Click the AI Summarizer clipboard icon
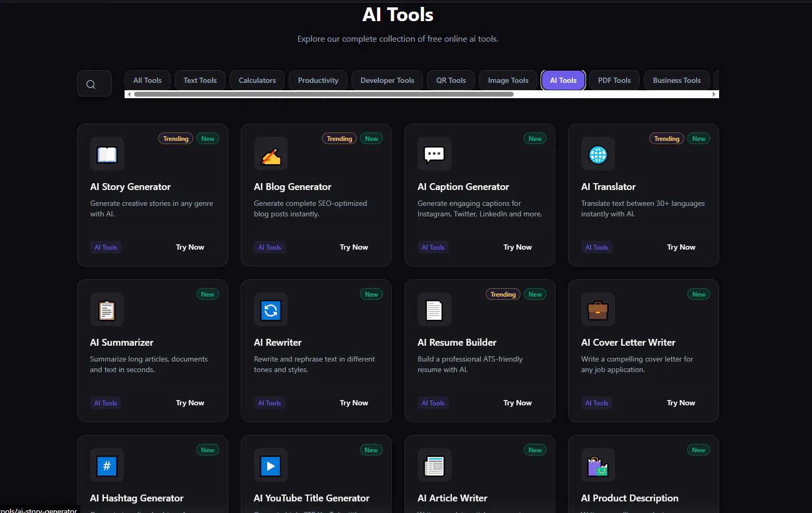The image size is (812, 513). (107, 309)
